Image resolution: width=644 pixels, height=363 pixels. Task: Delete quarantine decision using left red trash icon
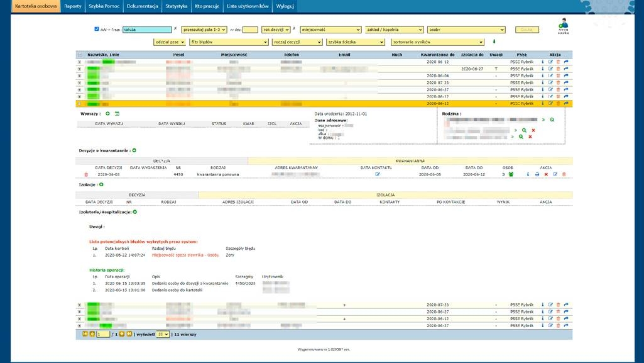[86, 174]
